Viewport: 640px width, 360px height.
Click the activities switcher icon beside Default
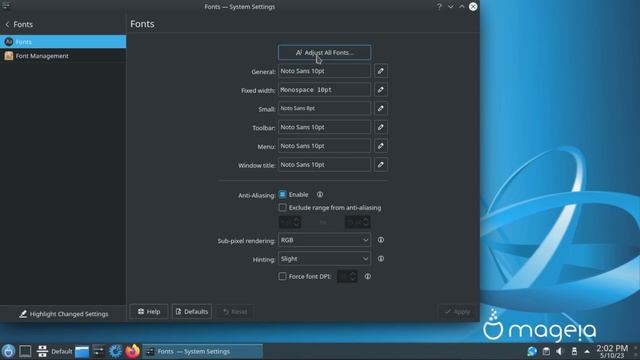coord(42,351)
